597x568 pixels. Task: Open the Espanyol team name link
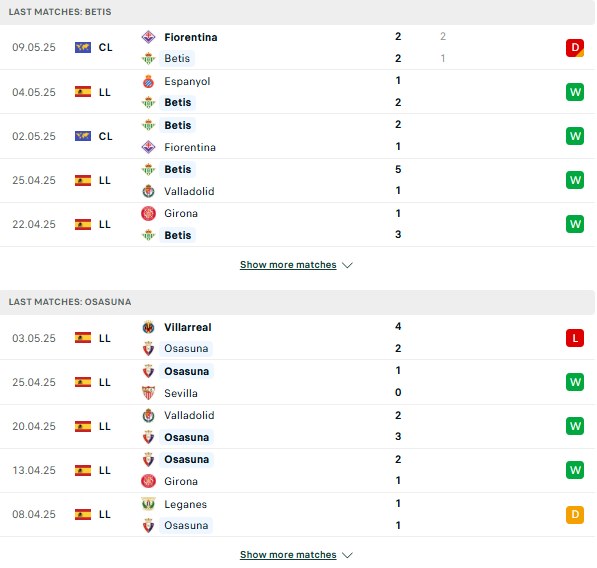point(187,81)
